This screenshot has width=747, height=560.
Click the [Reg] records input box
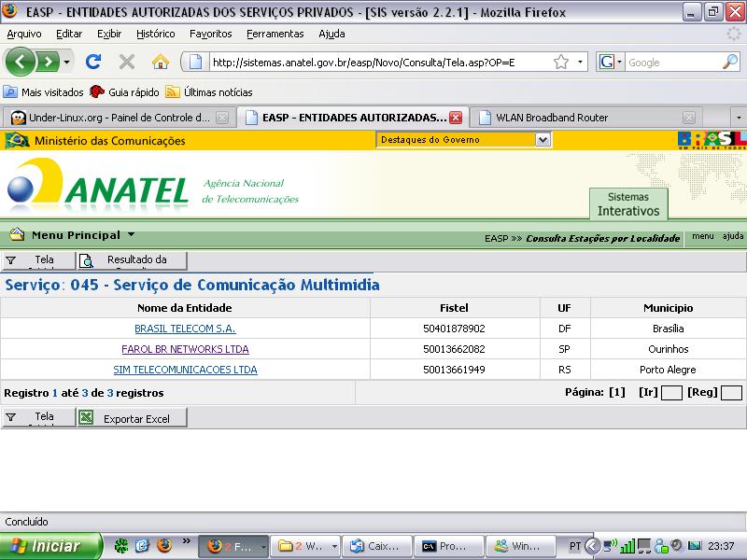[x=731, y=393]
